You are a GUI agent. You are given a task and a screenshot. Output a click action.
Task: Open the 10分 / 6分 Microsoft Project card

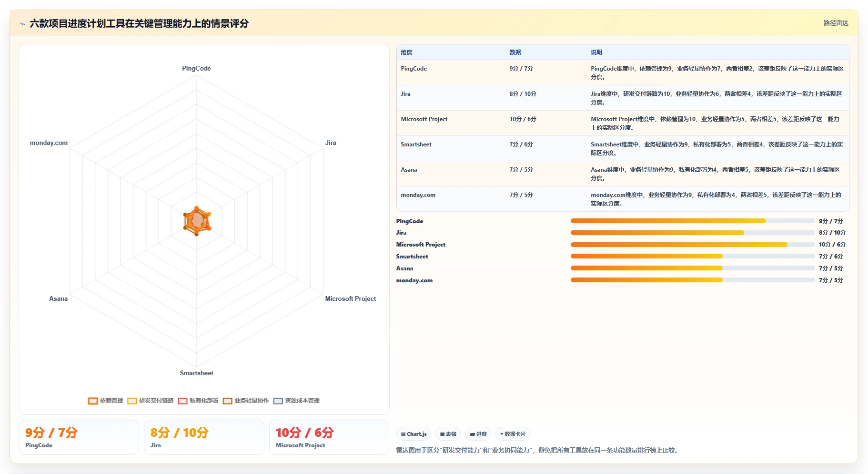(329, 437)
